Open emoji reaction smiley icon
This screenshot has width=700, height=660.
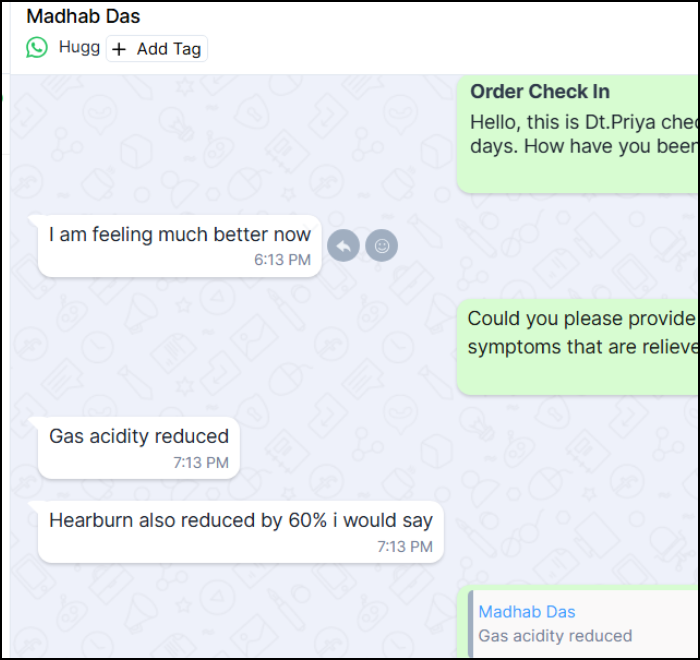pos(382,246)
